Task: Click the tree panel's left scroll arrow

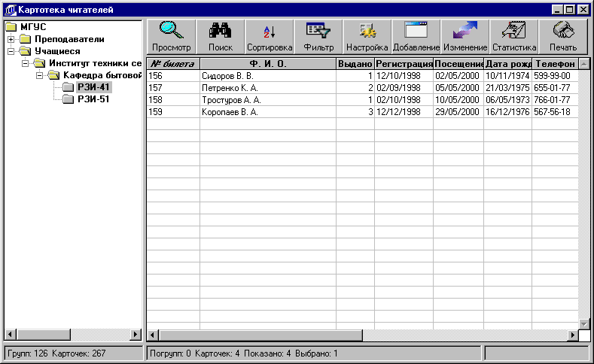Action: pos(10,335)
